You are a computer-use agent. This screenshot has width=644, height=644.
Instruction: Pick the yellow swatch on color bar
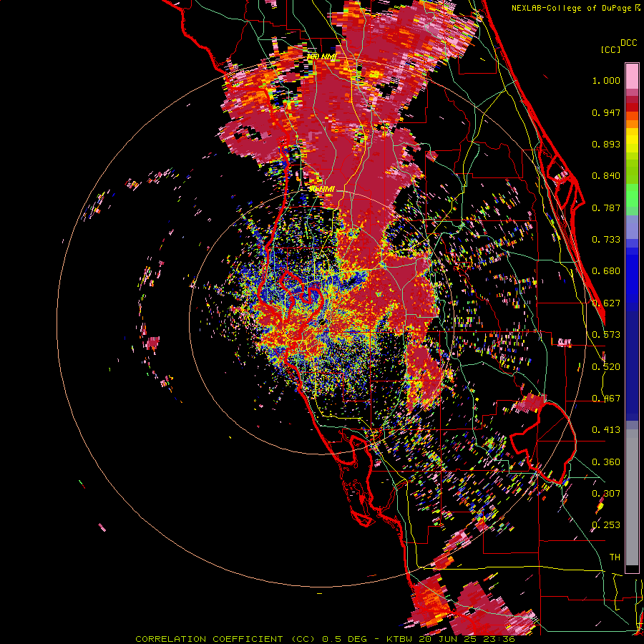click(632, 140)
